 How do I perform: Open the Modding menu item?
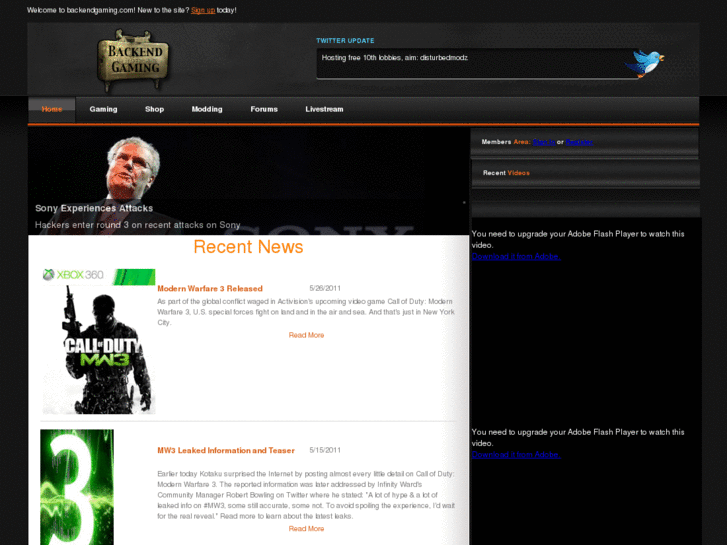point(207,109)
